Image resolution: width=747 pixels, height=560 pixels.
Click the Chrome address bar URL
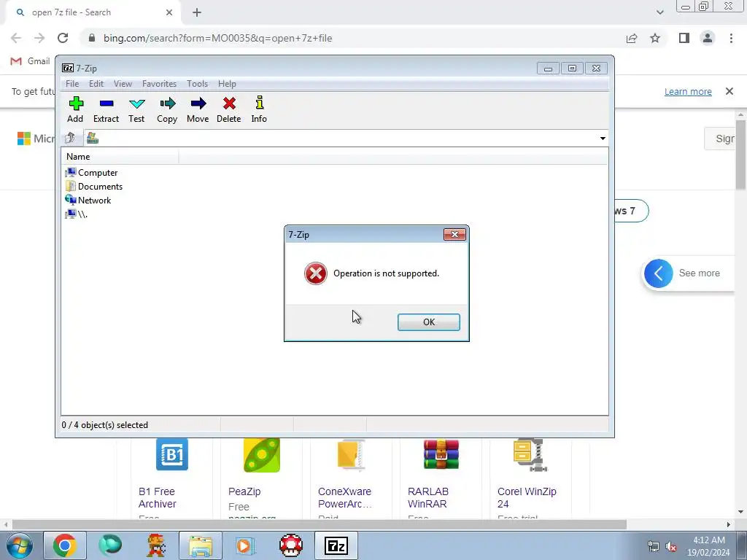(217, 38)
